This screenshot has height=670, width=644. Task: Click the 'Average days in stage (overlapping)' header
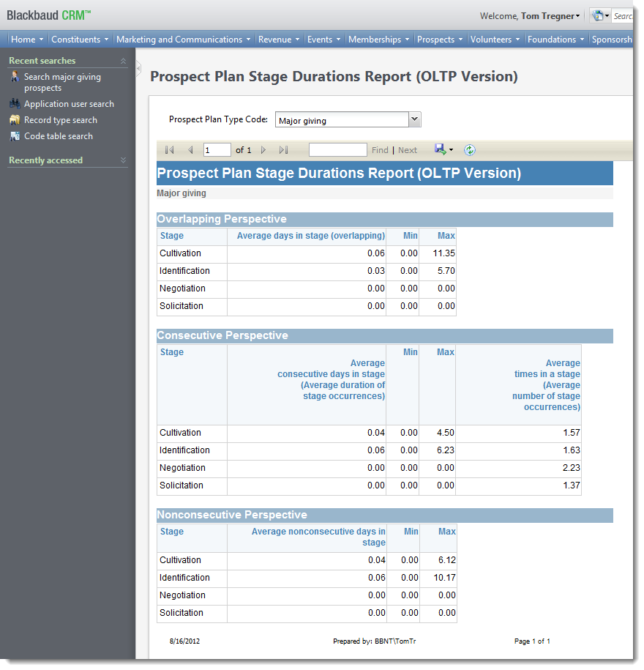(311, 236)
